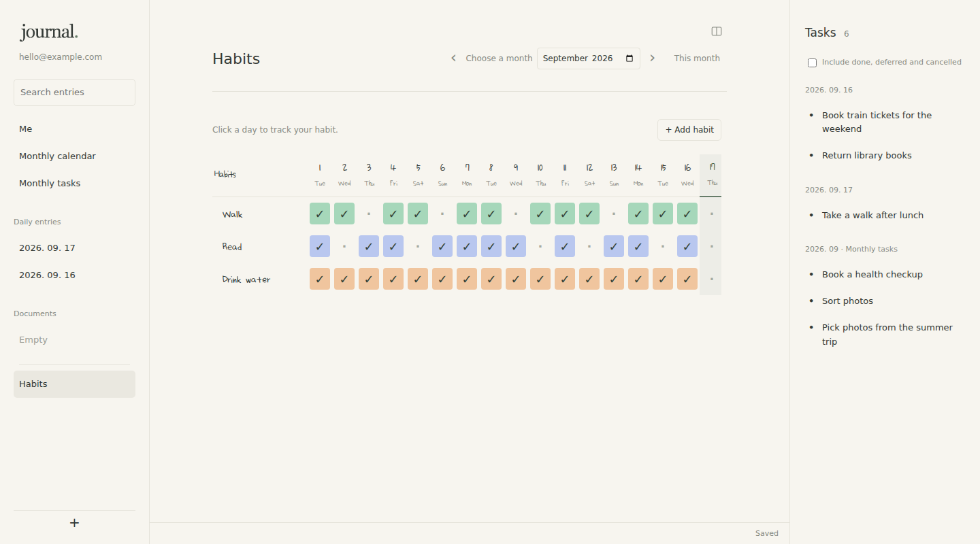
Task: Toggle Drink water habit for day 16
Action: [687, 279]
